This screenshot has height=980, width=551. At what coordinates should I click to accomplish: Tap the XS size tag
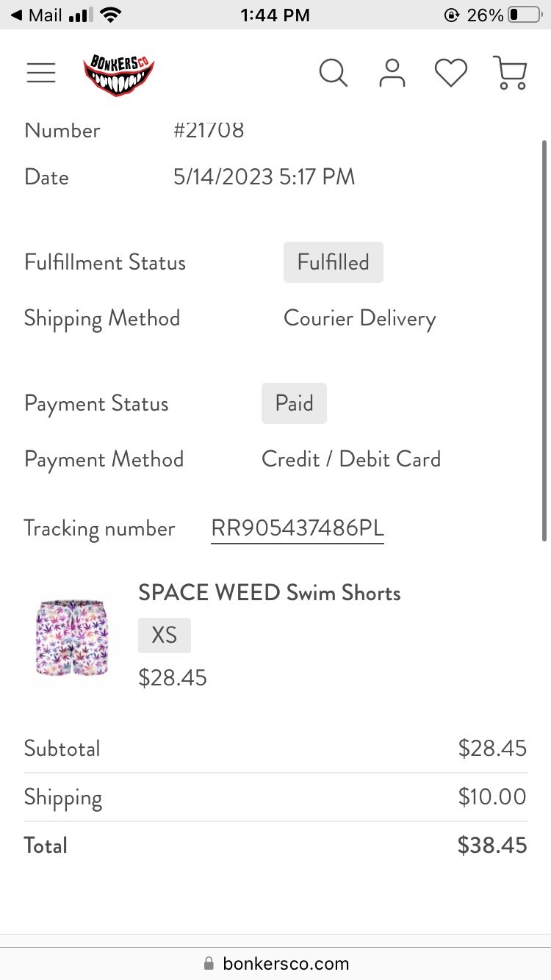click(x=165, y=635)
